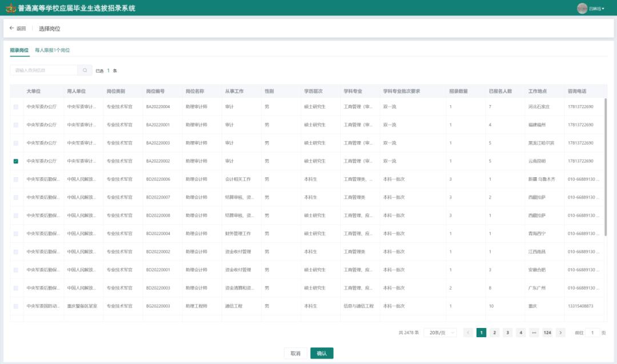Image resolution: width=617 pixels, height=364 pixels.
Task: Tick the BD20220006 row checkbox
Action: [x=16, y=179]
